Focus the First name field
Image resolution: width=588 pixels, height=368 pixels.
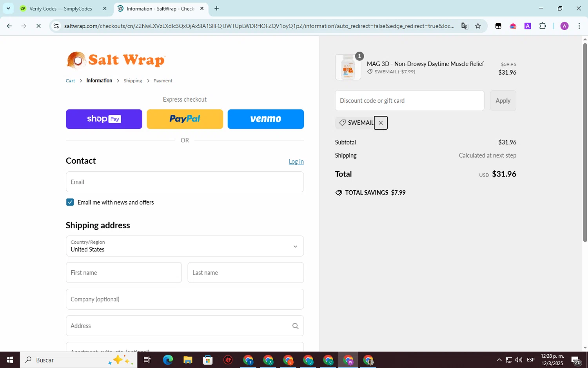pos(123,273)
